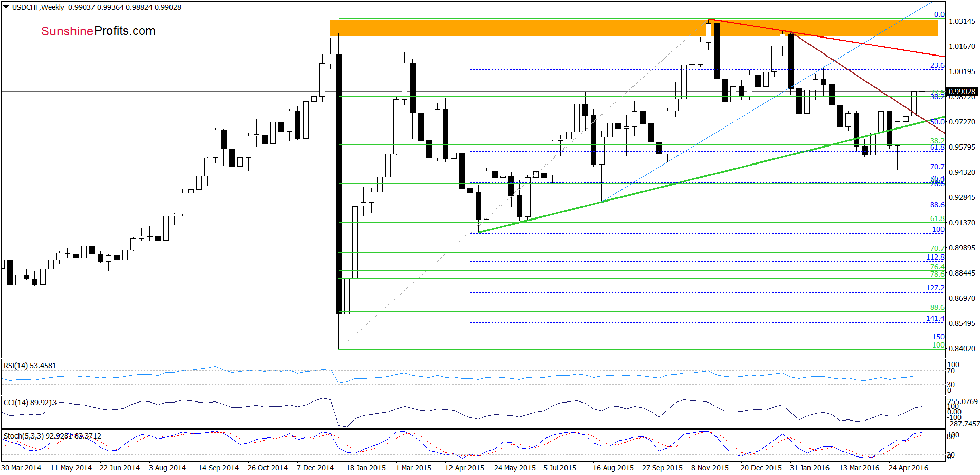Select date label 14 Sep 2014

[x=218, y=468]
